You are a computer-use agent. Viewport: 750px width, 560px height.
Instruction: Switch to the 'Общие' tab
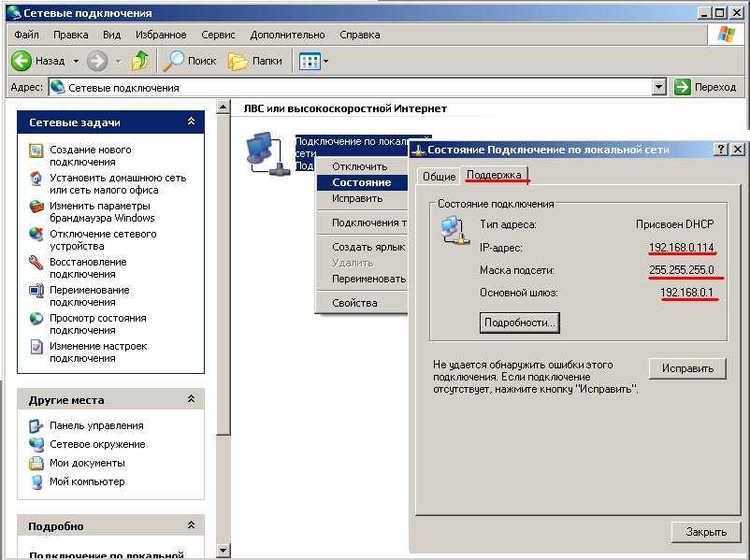(x=438, y=176)
